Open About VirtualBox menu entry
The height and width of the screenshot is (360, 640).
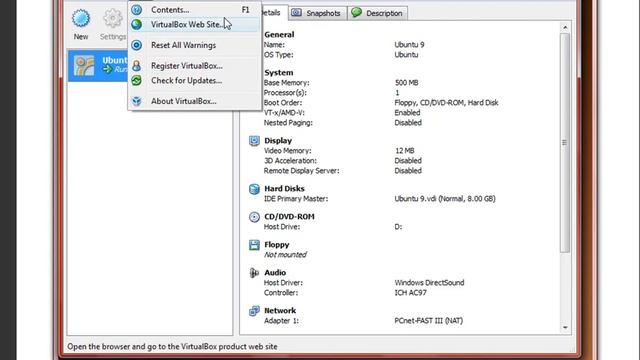(195, 101)
